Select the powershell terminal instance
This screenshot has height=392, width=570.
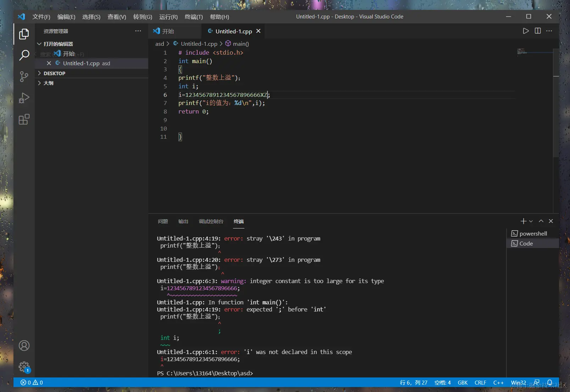click(x=533, y=233)
